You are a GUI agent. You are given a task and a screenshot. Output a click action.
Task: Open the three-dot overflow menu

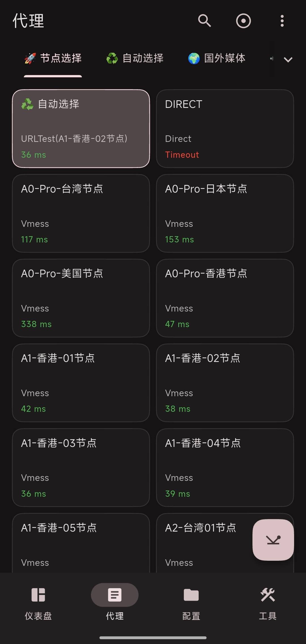pos(282,21)
